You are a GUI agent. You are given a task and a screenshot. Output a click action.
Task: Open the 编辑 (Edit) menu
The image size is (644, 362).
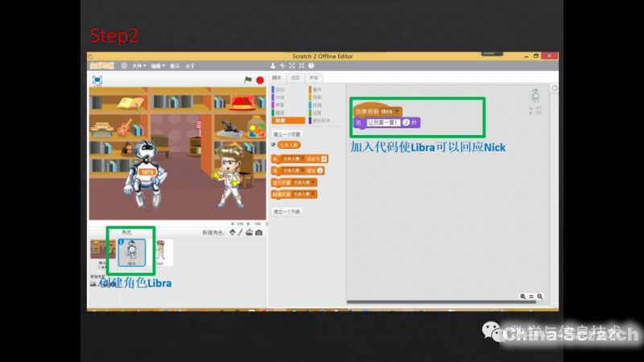pyautogui.click(x=156, y=66)
